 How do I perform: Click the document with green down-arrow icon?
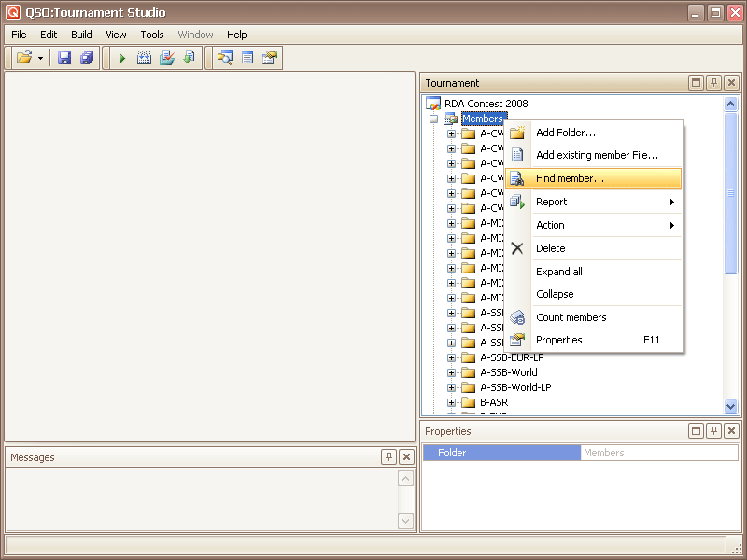click(190, 58)
